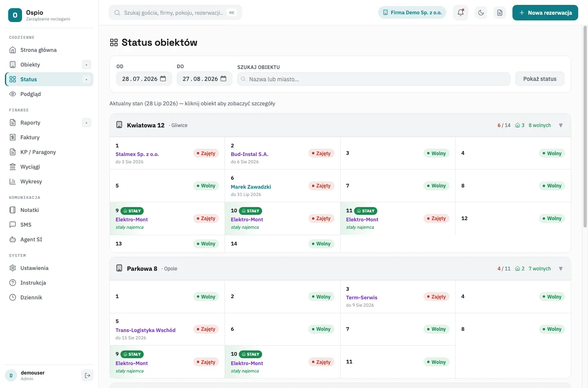Create a Nowa rezerwacja
The image size is (588, 388).
click(545, 13)
